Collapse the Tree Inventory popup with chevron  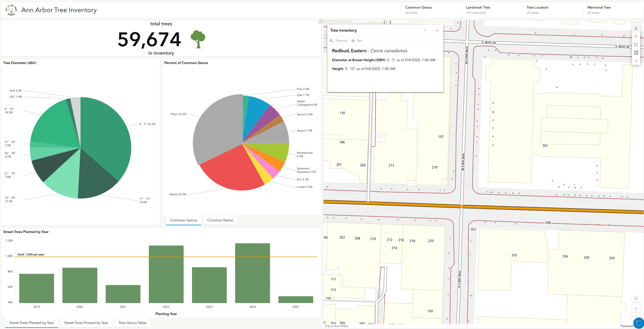coord(425,30)
